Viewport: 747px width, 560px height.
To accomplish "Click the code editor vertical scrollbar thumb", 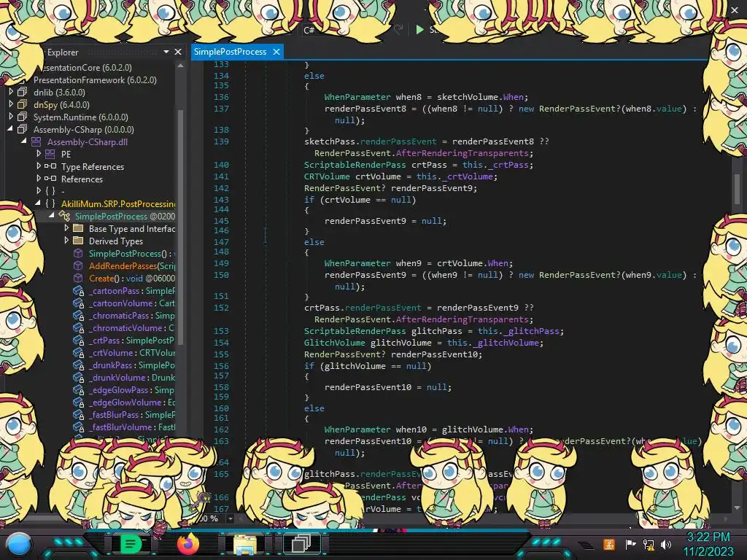I will pyautogui.click(x=737, y=189).
